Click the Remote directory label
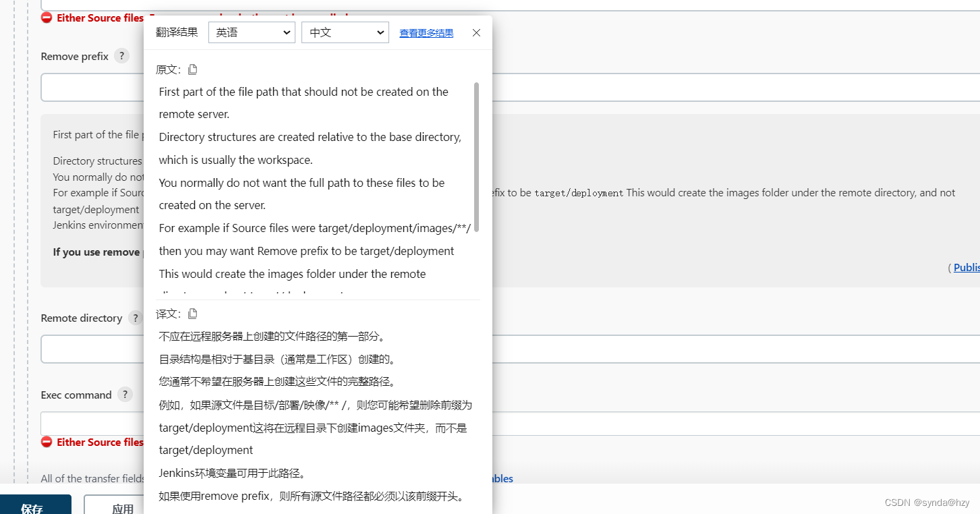Screen dimensions: 980x514 [x=82, y=318]
